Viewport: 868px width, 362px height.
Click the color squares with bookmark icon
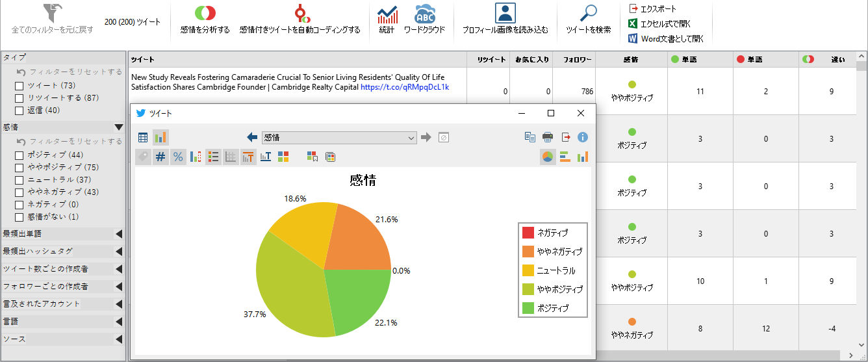coord(313,157)
